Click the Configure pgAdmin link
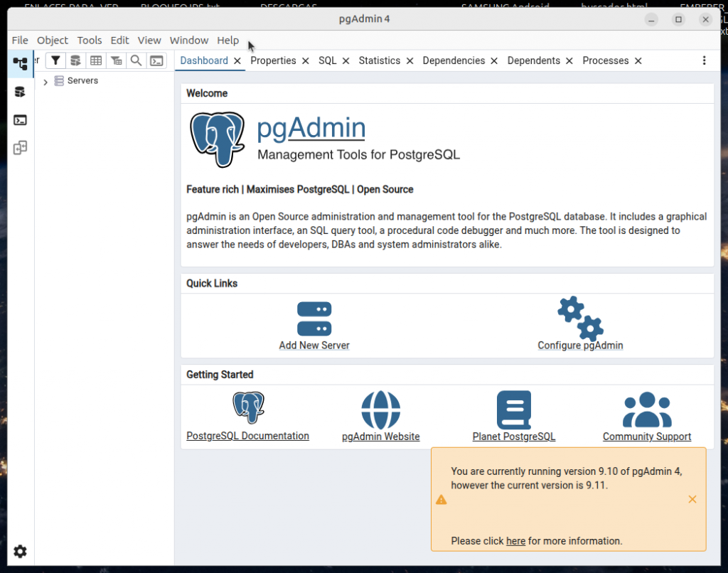The image size is (728, 573). 580,346
